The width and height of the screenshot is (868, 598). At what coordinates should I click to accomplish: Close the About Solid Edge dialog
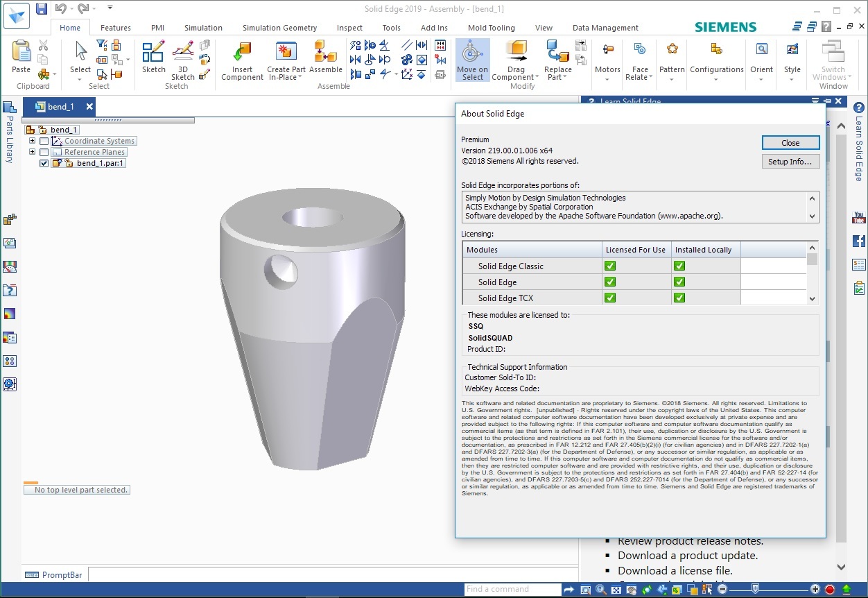click(x=790, y=142)
